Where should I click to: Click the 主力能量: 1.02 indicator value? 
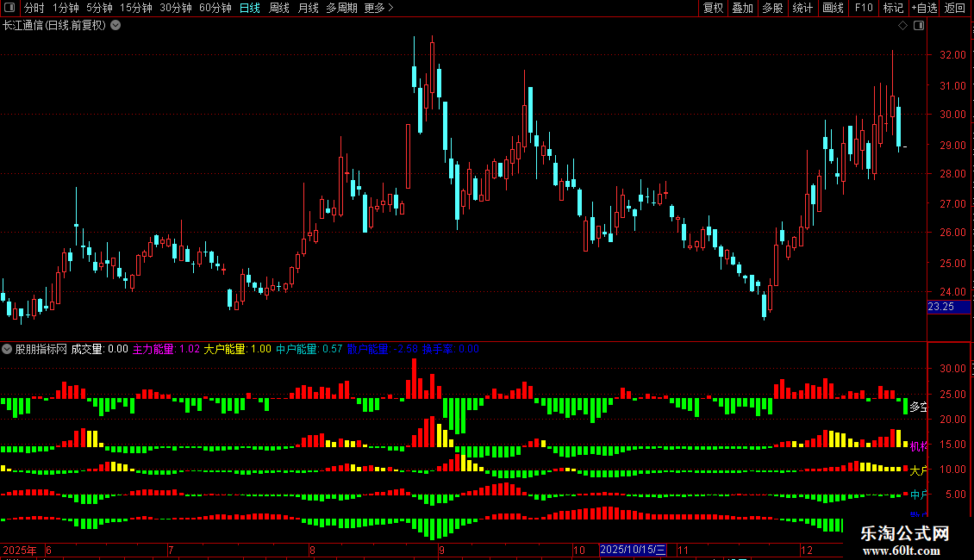point(165,349)
